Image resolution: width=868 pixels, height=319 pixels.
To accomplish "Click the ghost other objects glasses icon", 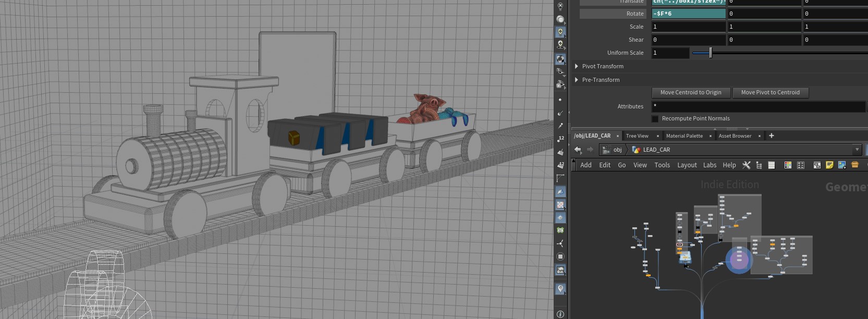I will coord(560,71).
